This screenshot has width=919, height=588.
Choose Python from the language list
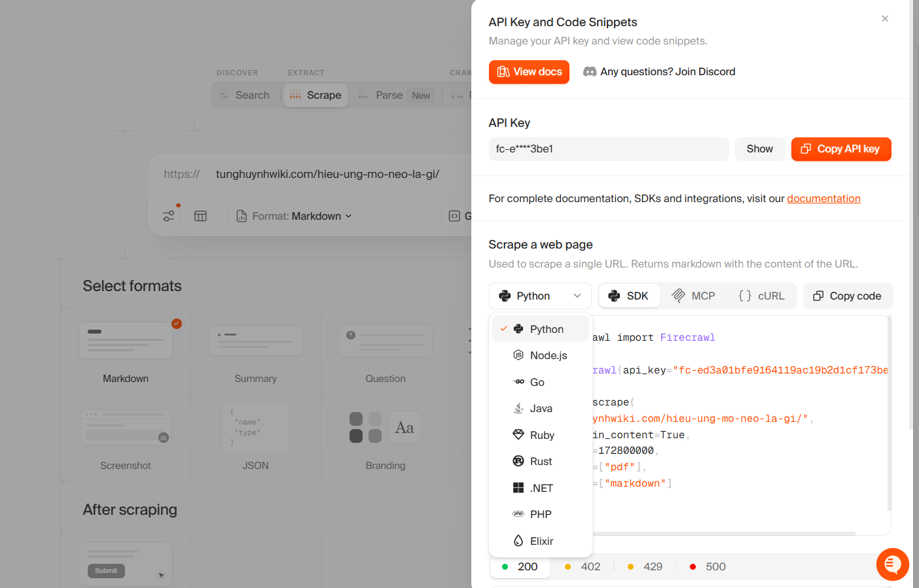[x=541, y=329]
